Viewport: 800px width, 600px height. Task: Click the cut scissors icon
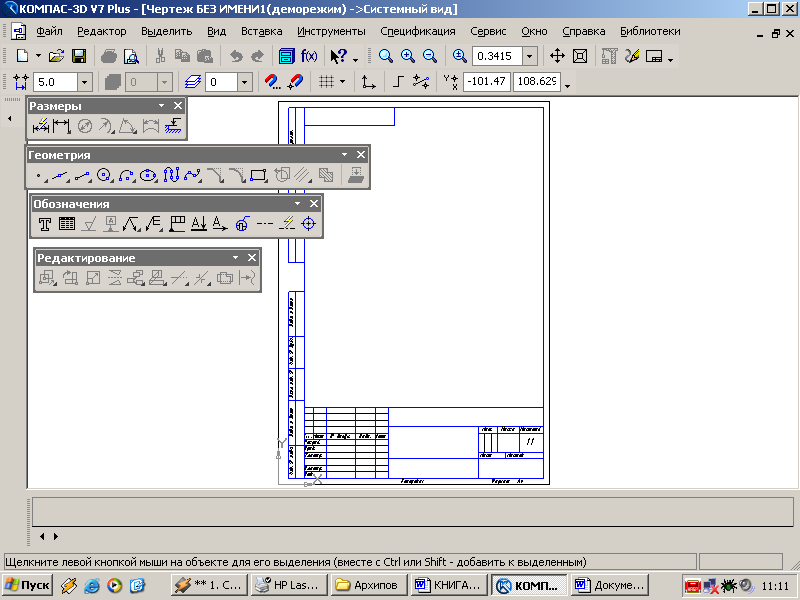pyautogui.click(x=160, y=56)
